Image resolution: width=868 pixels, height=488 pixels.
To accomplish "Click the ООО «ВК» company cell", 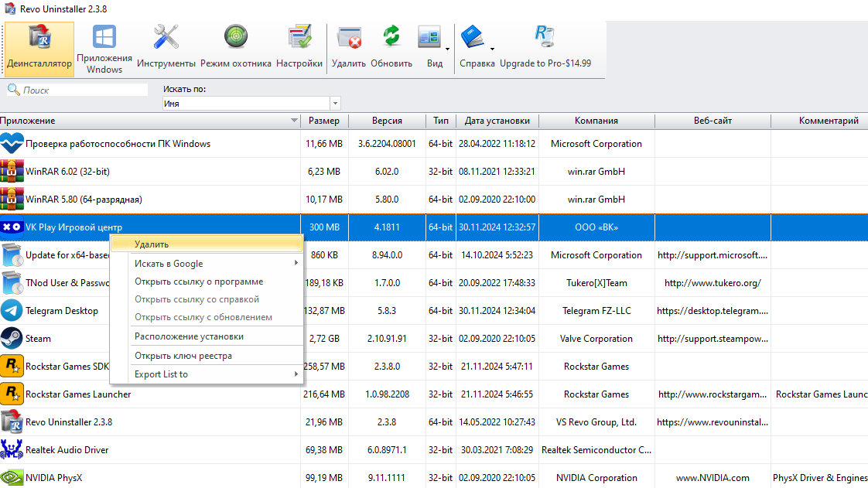I will point(596,227).
